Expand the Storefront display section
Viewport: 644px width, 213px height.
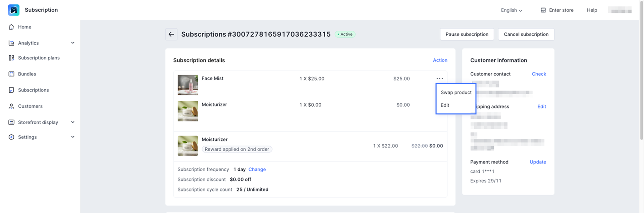73,122
